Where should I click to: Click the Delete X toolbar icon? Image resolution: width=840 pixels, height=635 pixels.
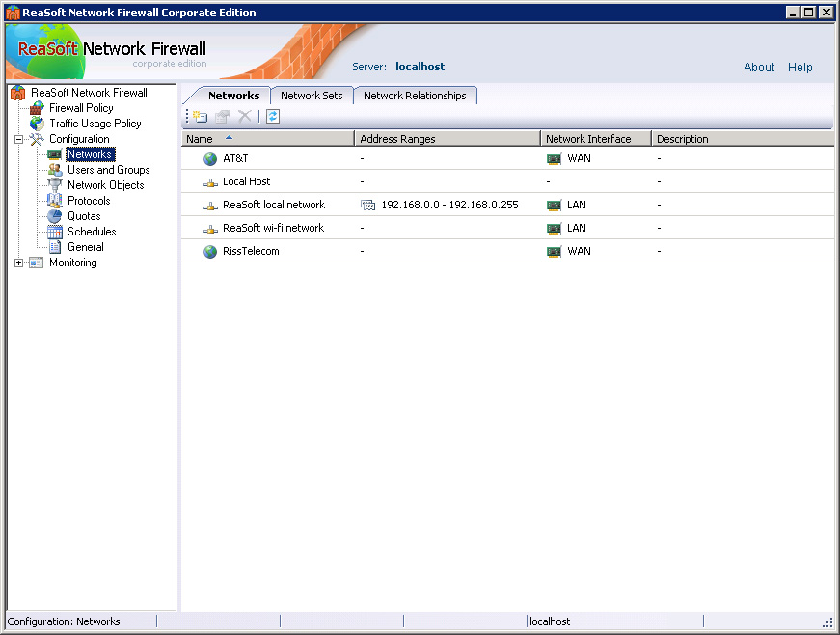245,116
